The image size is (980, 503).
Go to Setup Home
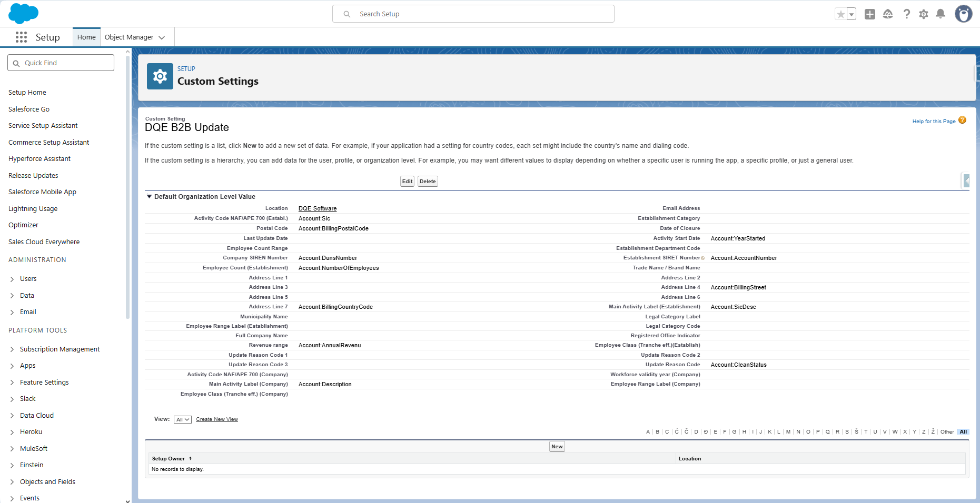point(27,93)
